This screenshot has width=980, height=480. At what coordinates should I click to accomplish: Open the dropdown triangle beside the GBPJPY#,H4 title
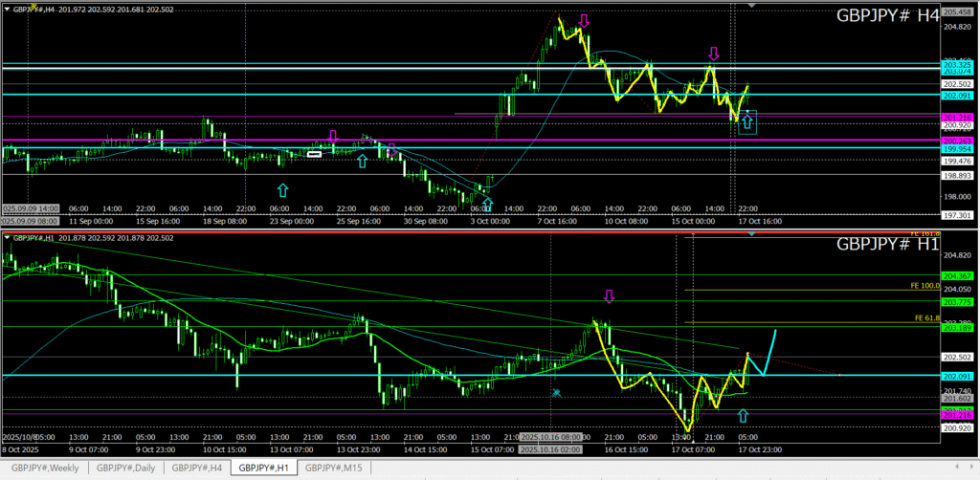(6, 9)
